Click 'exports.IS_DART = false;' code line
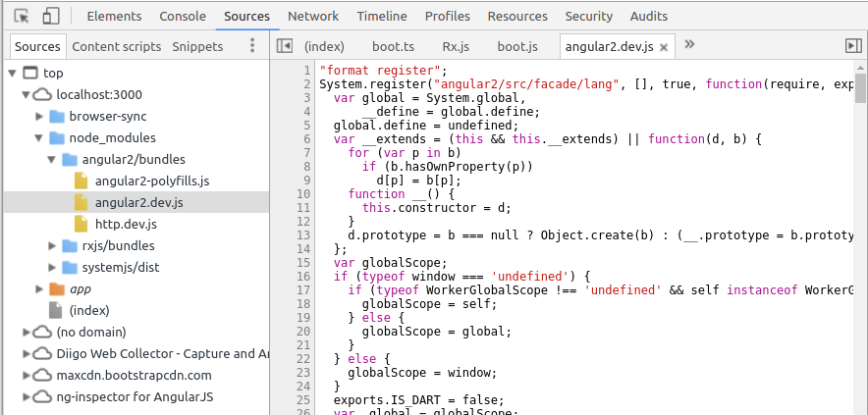This screenshot has width=868, height=415. tap(418, 399)
